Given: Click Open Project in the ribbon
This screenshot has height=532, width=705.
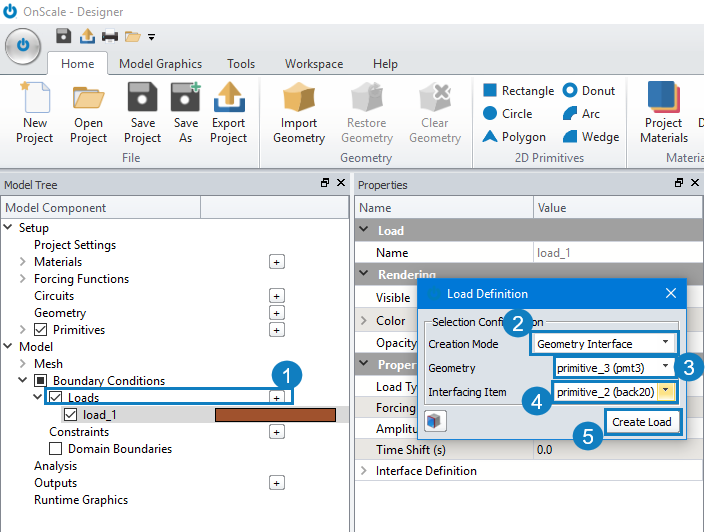Looking at the screenshot, I should 89,113.
